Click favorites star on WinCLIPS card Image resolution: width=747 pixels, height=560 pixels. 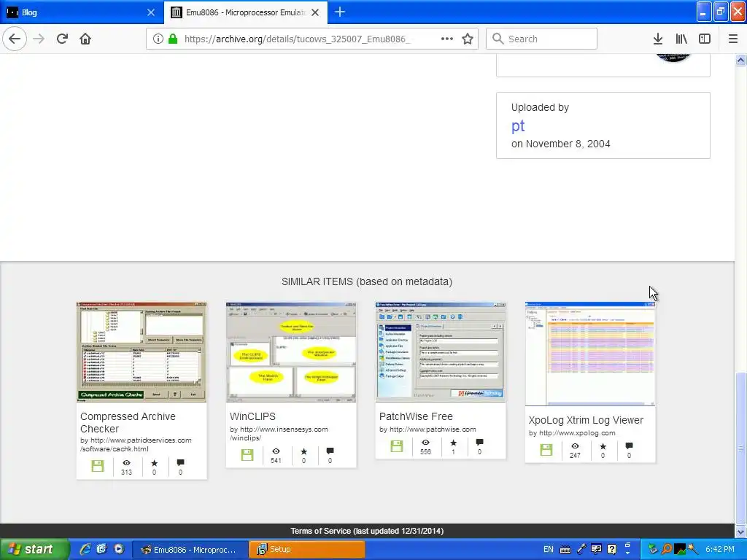click(x=303, y=451)
